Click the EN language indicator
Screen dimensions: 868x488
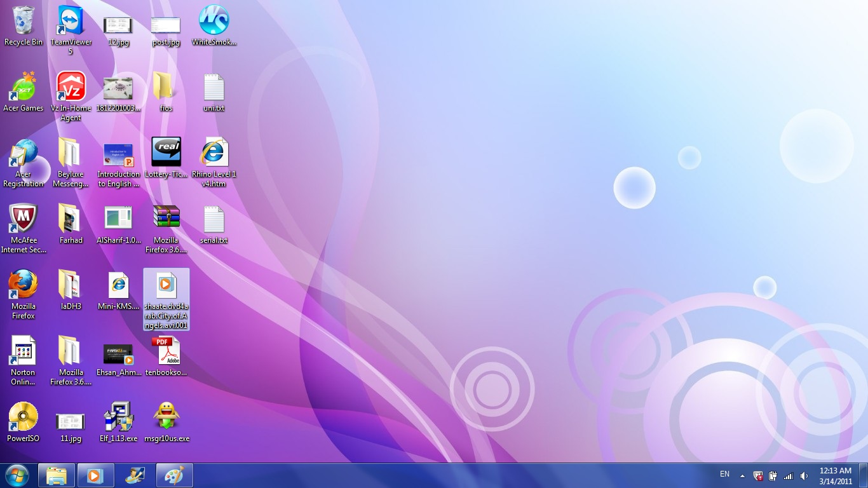click(724, 474)
